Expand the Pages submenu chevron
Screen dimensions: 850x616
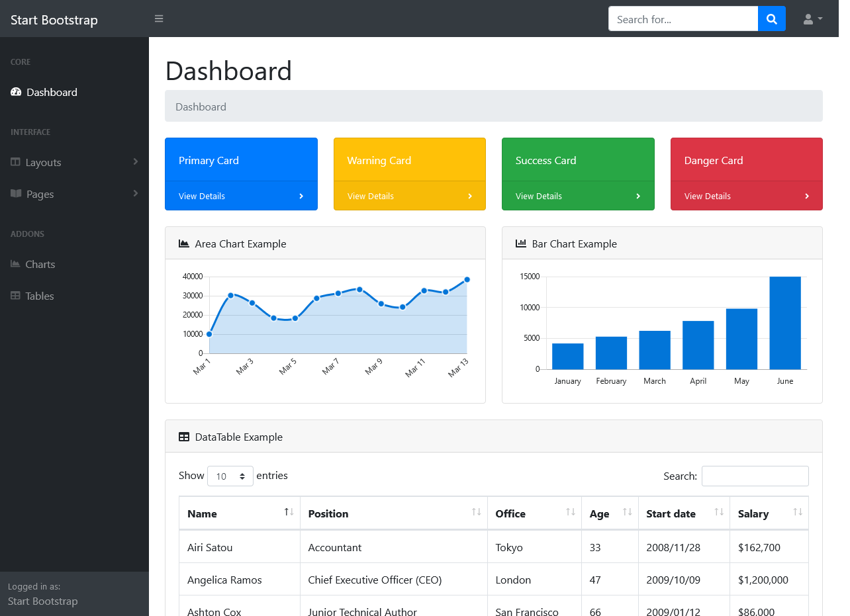(135, 193)
